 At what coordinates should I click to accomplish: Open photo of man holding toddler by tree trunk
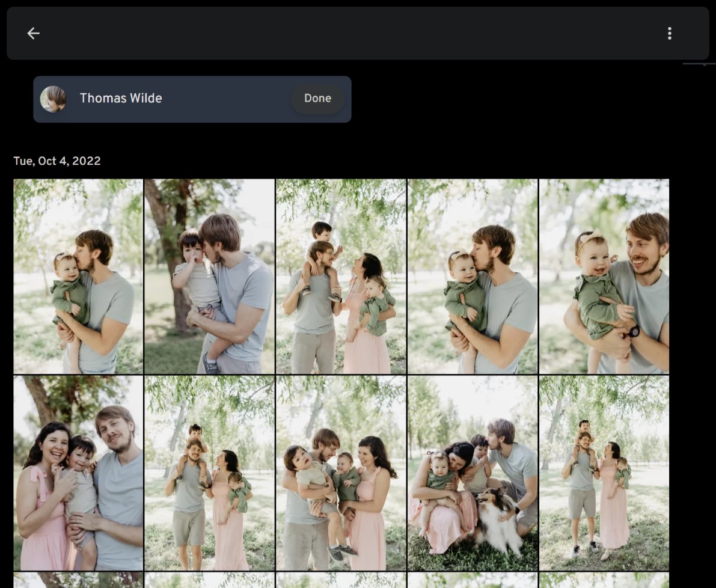click(209, 277)
